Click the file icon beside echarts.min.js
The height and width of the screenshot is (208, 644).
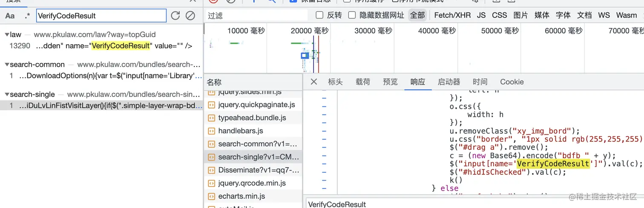click(x=211, y=196)
